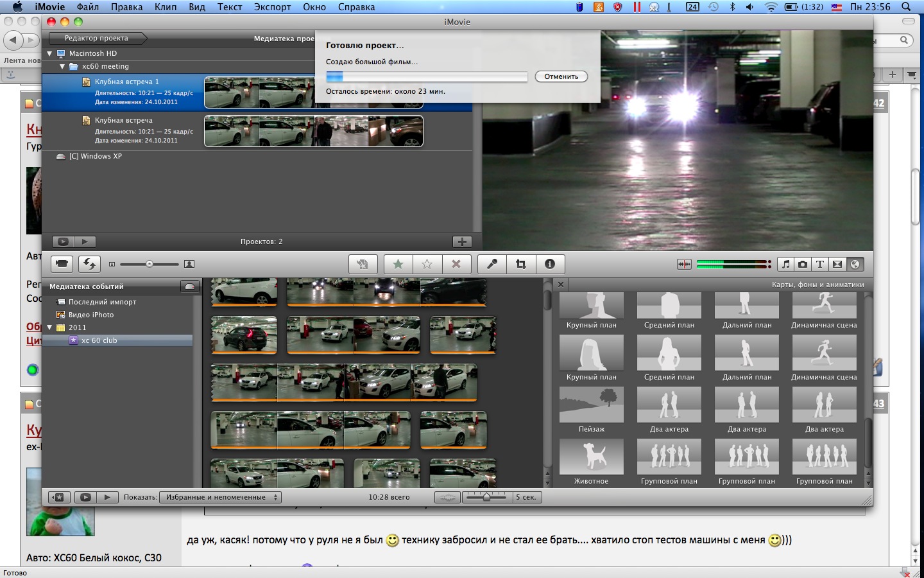924x578 pixels.
Task: Open Экспорт menu
Action: (x=273, y=7)
